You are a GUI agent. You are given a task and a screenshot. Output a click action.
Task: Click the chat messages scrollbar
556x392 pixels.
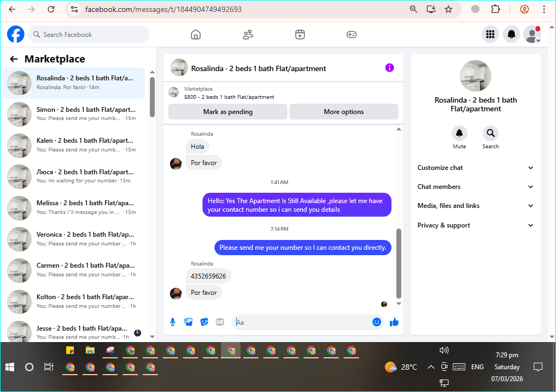[399, 263]
